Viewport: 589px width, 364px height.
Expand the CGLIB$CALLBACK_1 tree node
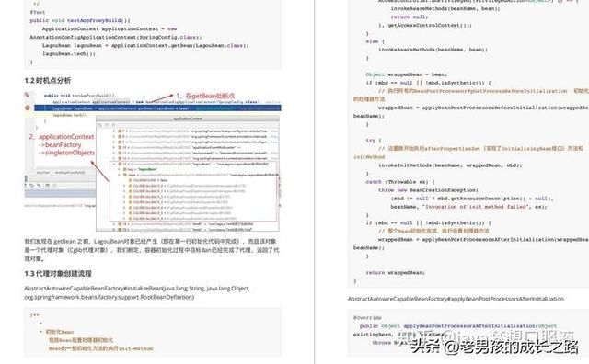pos(125,191)
